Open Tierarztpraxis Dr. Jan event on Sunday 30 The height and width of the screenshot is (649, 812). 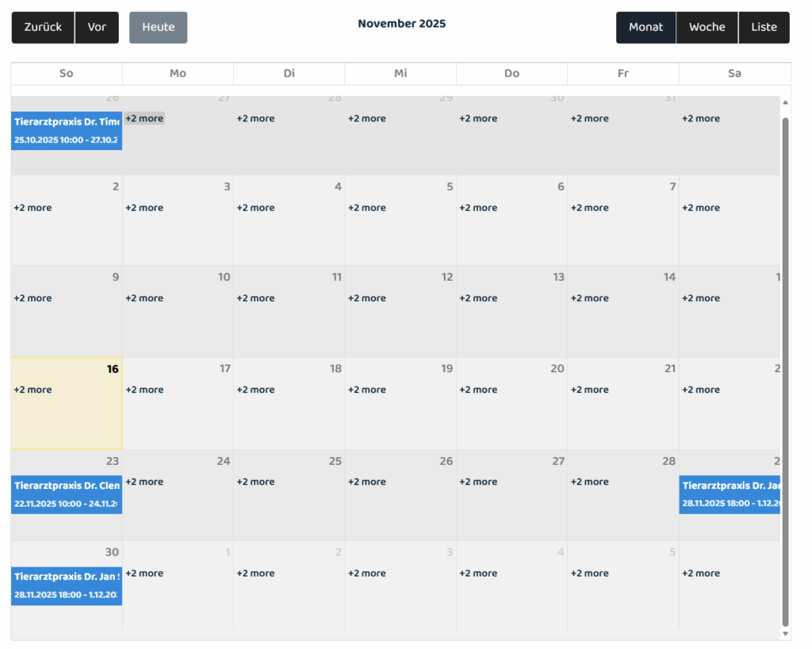tap(67, 586)
